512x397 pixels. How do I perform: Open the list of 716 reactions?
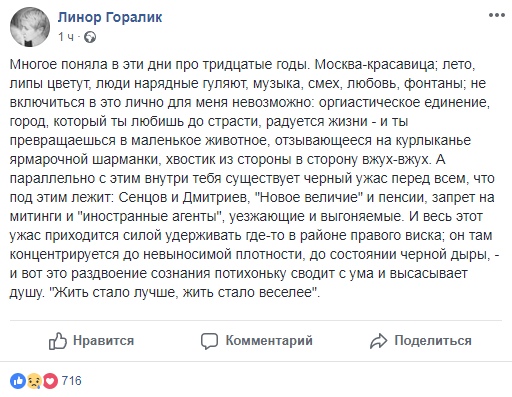coord(72,381)
